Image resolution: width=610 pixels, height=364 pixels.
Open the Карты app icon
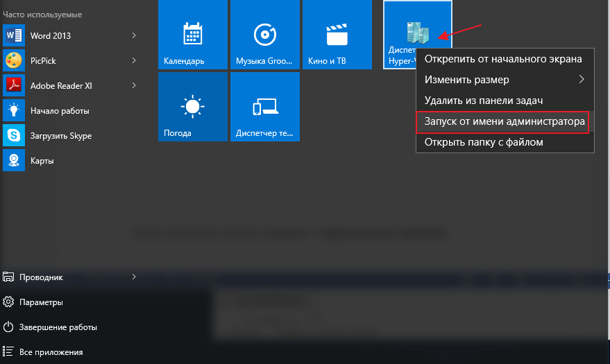[x=14, y=160]
